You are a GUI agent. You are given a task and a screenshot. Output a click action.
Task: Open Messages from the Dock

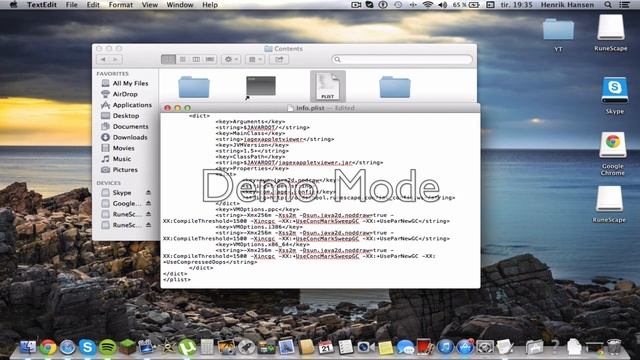tap(405, 348)
